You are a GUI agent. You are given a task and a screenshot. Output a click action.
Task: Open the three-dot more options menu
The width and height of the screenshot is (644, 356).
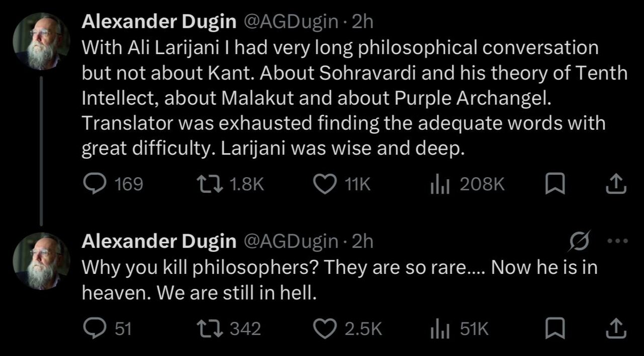618,241
